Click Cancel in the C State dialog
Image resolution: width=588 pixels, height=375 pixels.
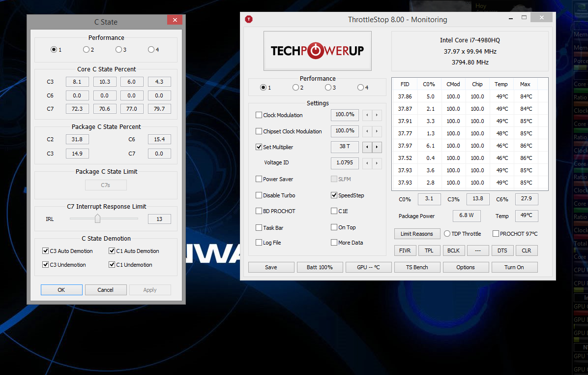(105, 290)
